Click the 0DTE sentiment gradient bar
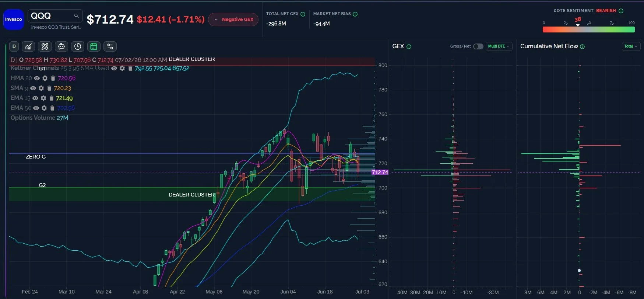The height and width of the screenshot is (299, 644). tap(589, 29)
